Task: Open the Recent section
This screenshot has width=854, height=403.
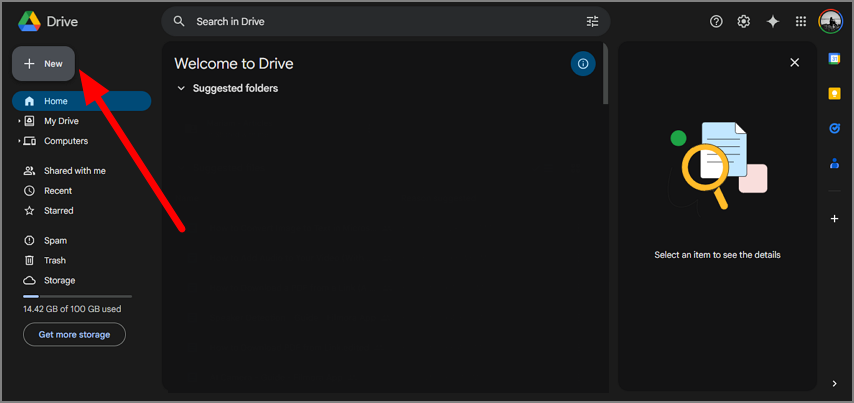Action: 82,191
